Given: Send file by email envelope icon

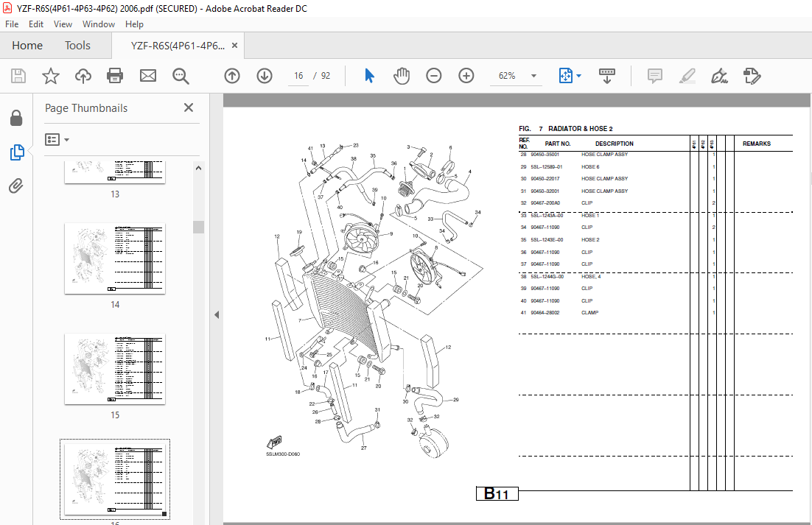Looking at the screenshot, I should tap(148, 76).
